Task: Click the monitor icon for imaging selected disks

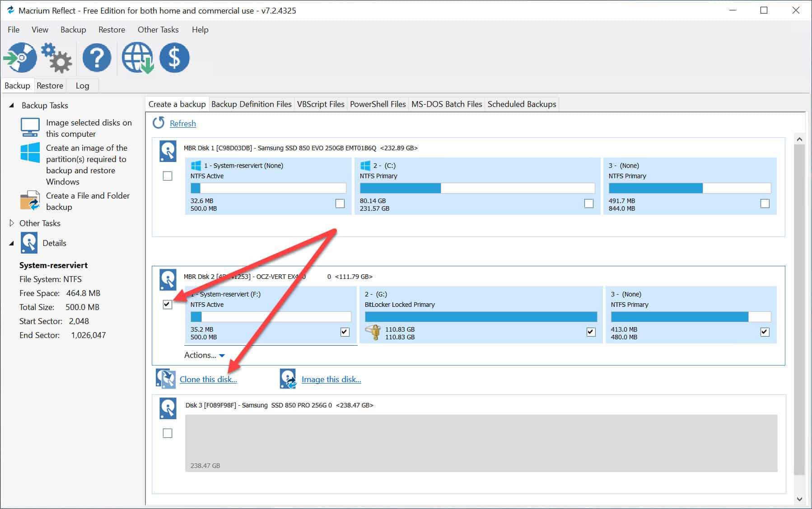Action: pyautogui.click(x=30, y=127)
